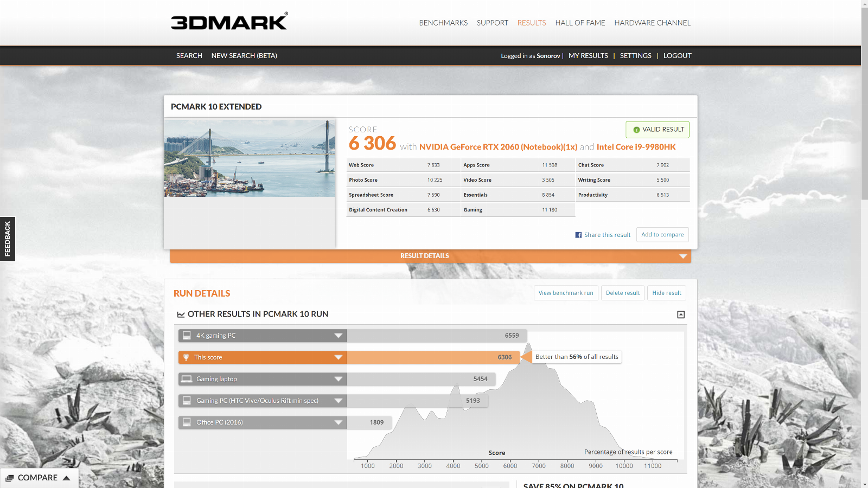Click the bridge benchmark thumbnail image
868x488 pixels.
pos(250,158)
